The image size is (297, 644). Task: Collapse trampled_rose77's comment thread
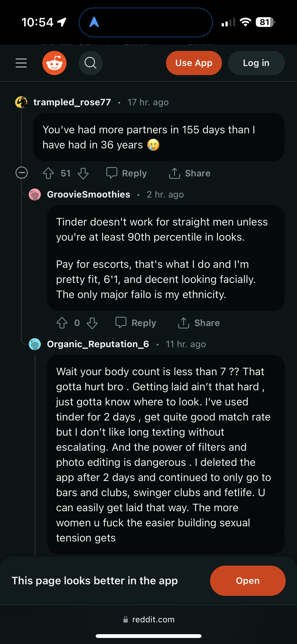point(22,173)
